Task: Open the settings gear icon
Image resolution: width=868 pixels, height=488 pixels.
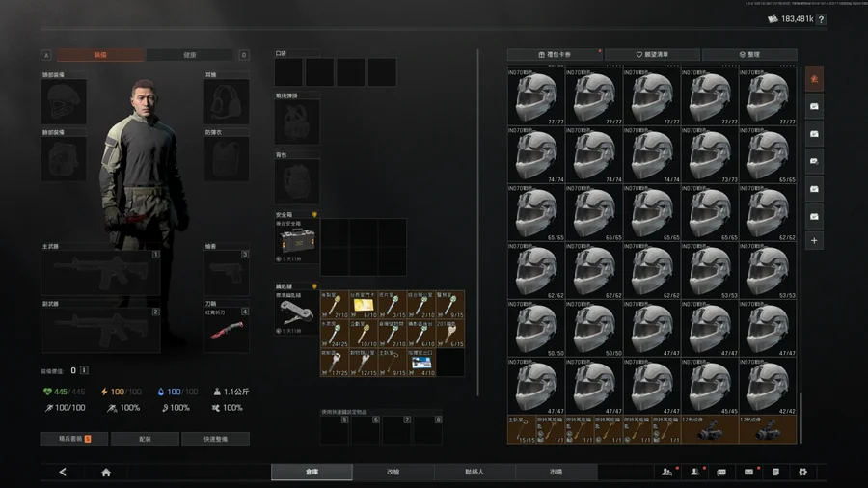Action: tap(802, 472)
